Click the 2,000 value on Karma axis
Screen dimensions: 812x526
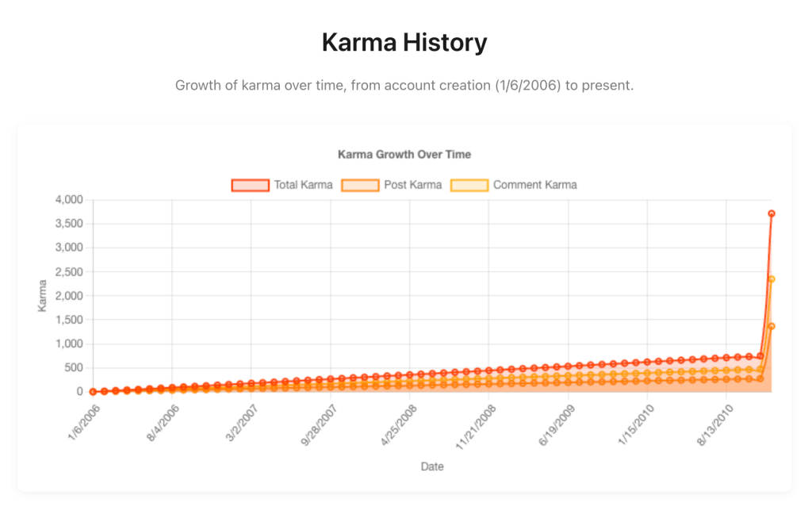click(x=70, y=296)
